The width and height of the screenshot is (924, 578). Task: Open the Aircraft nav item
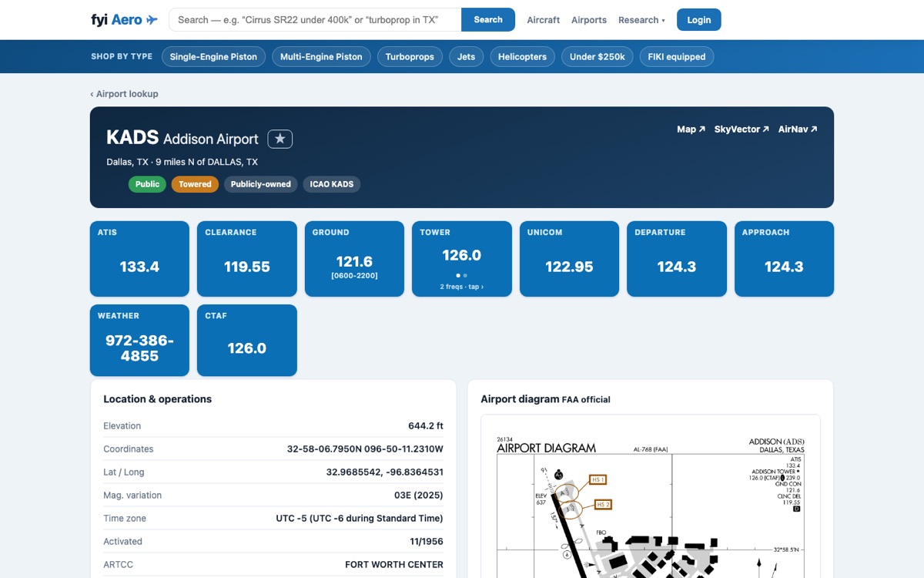click(x=544, y=20)
